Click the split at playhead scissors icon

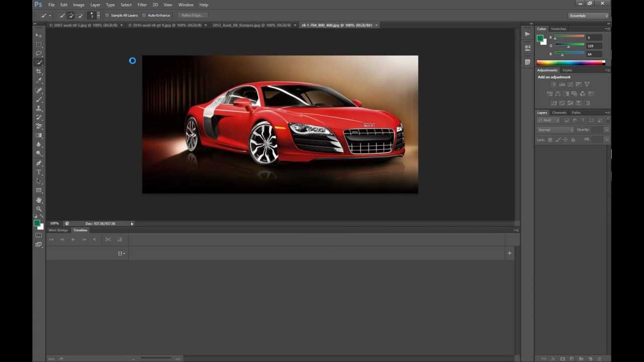tap(108, 239)
